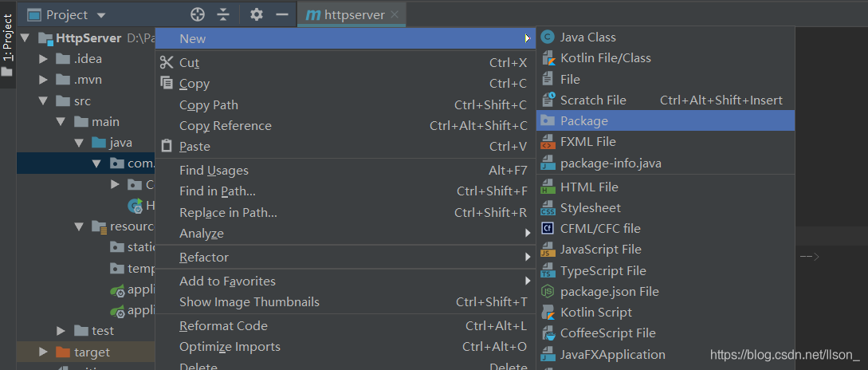Image resolution: width=868 pixels, height=370 pixels.
Task: Click the Locate/Scroll from Source icon
Action: pos(198,14)
